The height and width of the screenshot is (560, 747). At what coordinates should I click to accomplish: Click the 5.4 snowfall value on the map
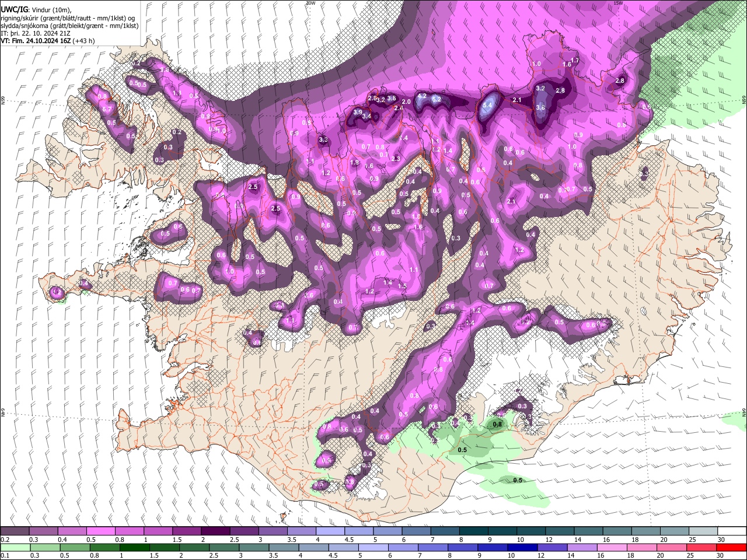488,105
